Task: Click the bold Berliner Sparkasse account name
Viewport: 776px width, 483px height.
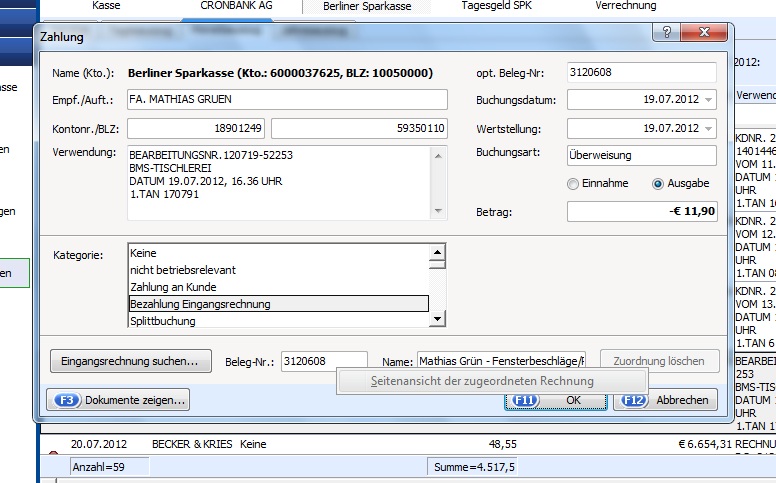Action: tap(280, 73)
